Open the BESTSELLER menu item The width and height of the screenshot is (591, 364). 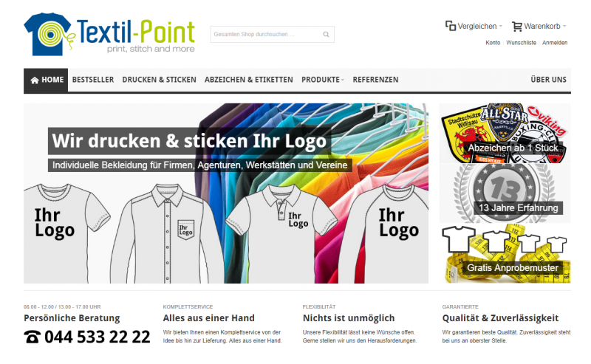coord(93,80)
